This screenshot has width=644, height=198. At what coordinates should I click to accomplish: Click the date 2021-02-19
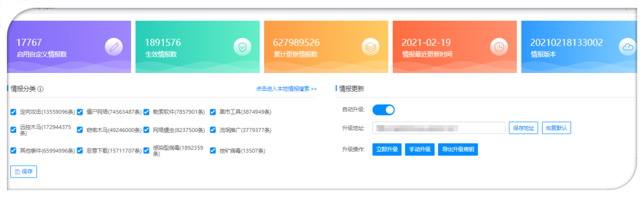tap(427, 42)
